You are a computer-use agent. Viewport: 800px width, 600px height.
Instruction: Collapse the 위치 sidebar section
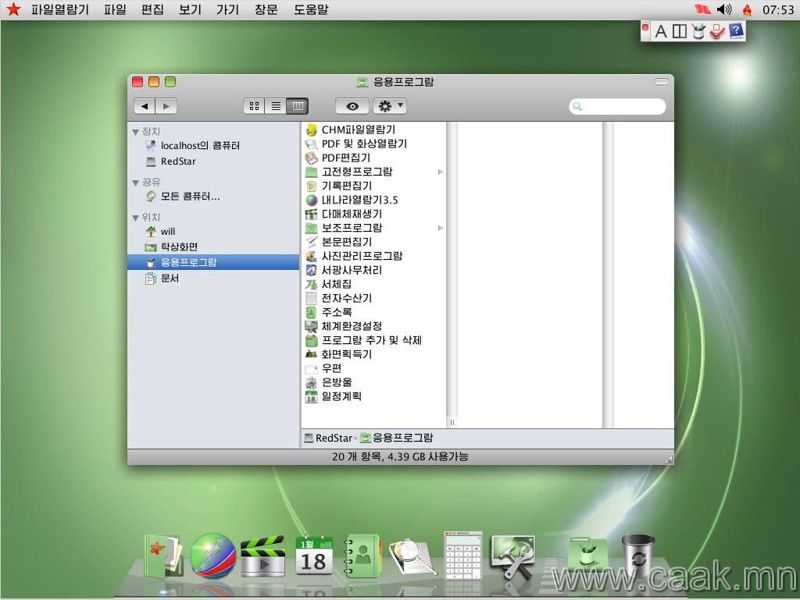135,218
